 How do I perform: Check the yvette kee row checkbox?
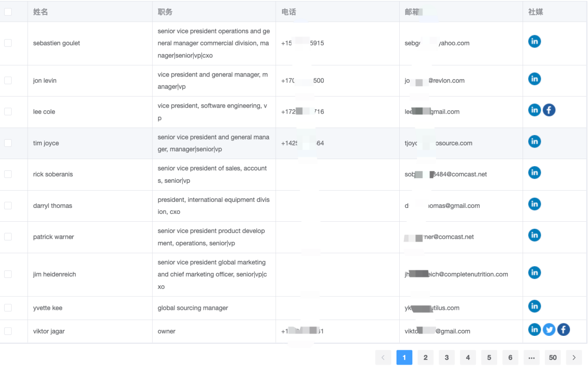point(8,308)
